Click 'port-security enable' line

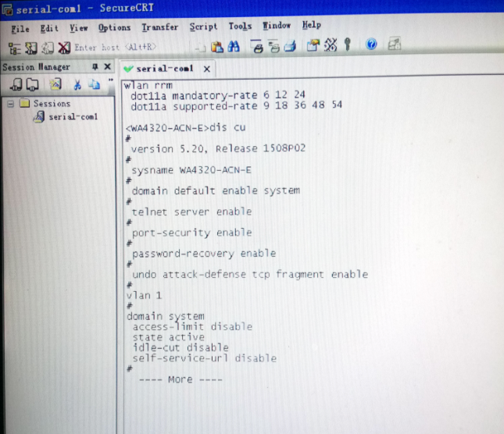pyautogui.click(x=192, y=233)
